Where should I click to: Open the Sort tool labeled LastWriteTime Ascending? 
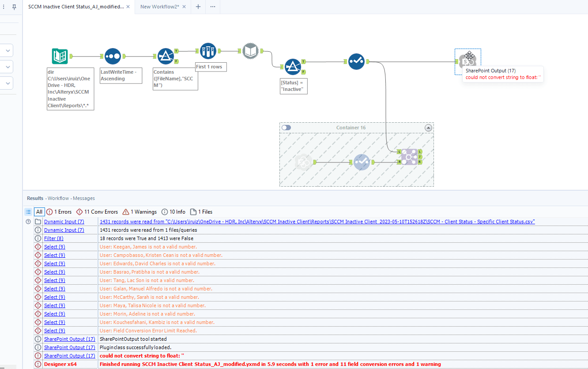(113, 56)
